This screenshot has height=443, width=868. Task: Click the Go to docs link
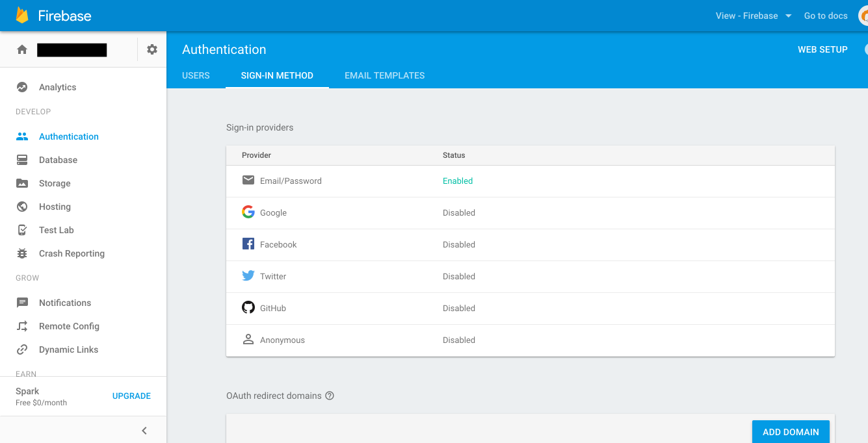[x=826, y=16]
